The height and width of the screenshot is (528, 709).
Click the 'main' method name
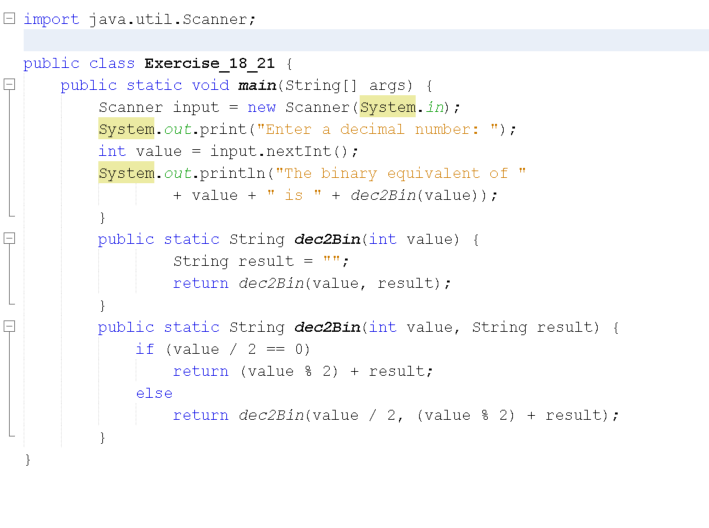pos(257,85)
